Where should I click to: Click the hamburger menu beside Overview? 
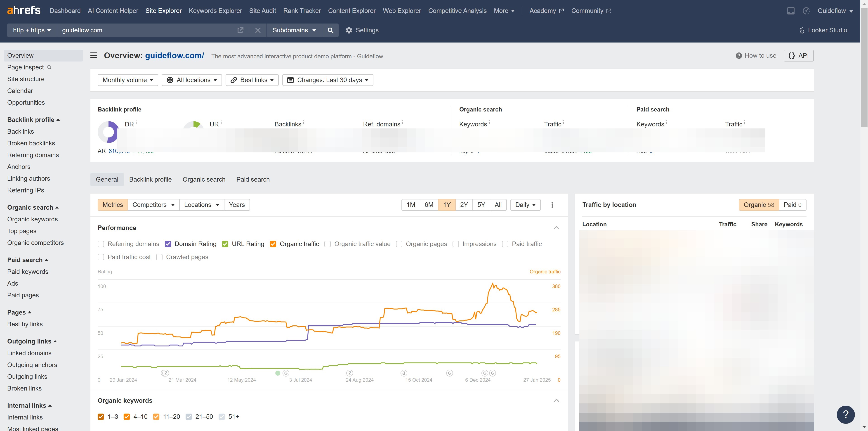click(94, 56)
